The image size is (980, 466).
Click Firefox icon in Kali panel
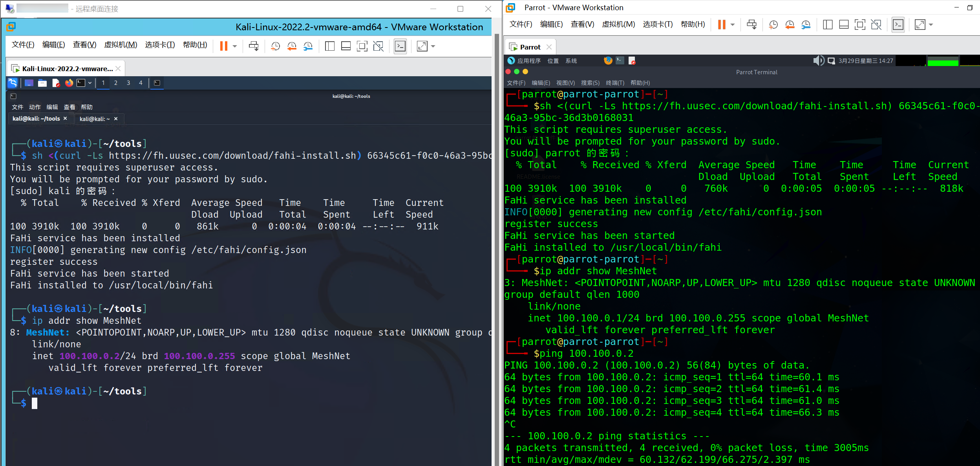69,83
